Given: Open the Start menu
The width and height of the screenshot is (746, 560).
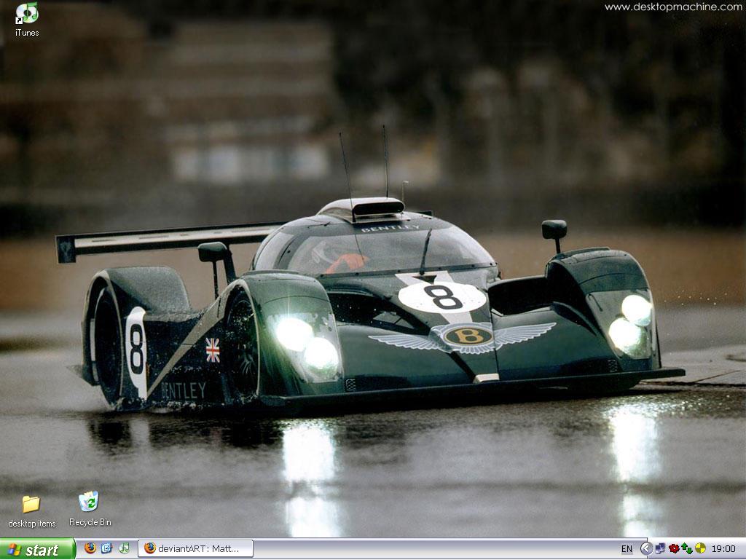Looking at the screenshot, I should click(x=36, y=550).
